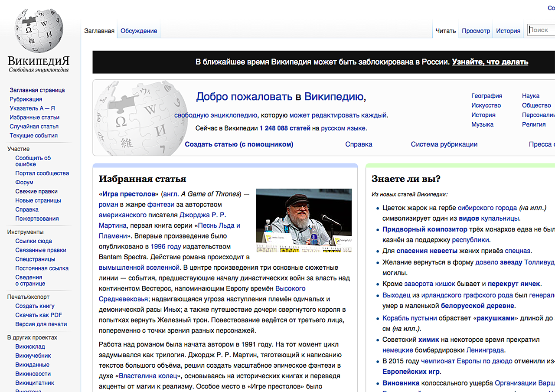Open Связанные правки

(x=41, y=250)
